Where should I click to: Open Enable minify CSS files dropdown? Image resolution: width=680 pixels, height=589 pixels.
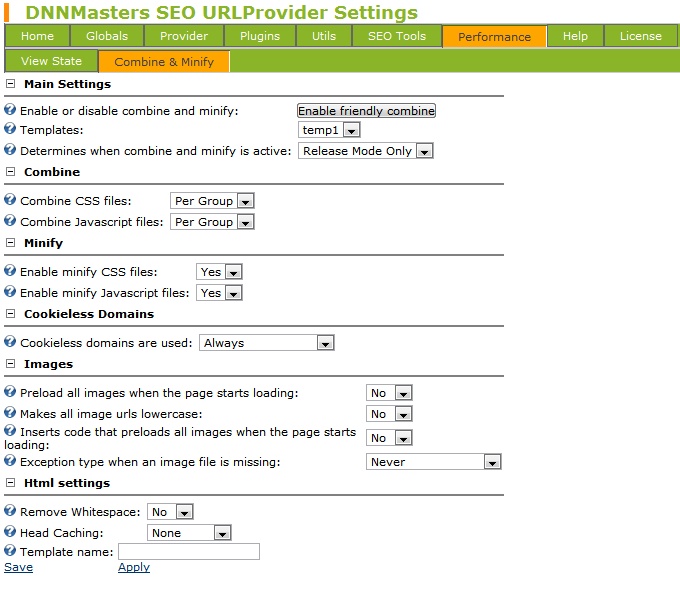point(219,272)
